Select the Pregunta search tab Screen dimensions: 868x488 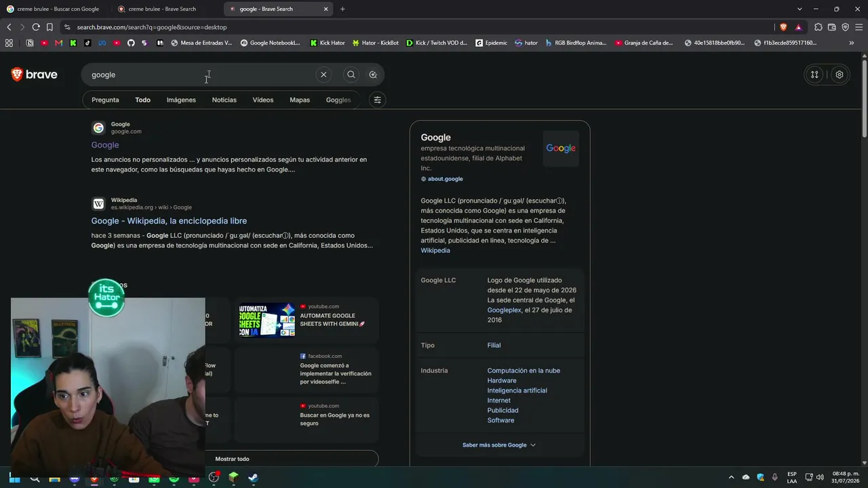pos(105,100)
